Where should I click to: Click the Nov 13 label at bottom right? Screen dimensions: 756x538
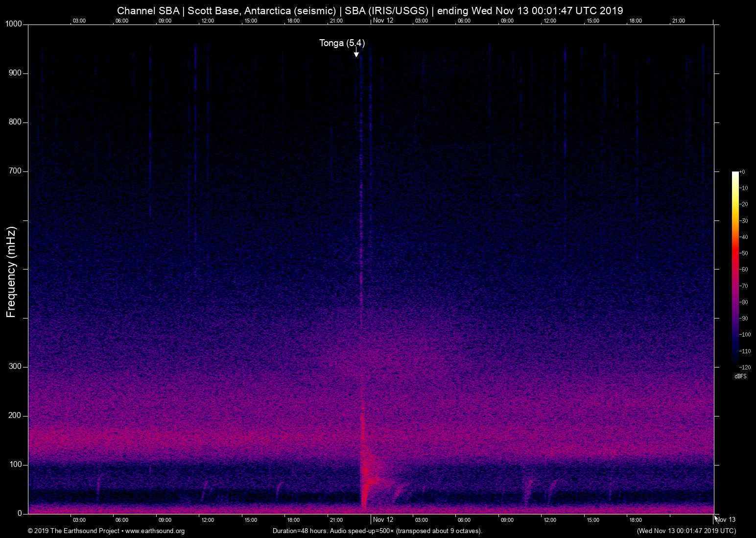pos(726,520)
